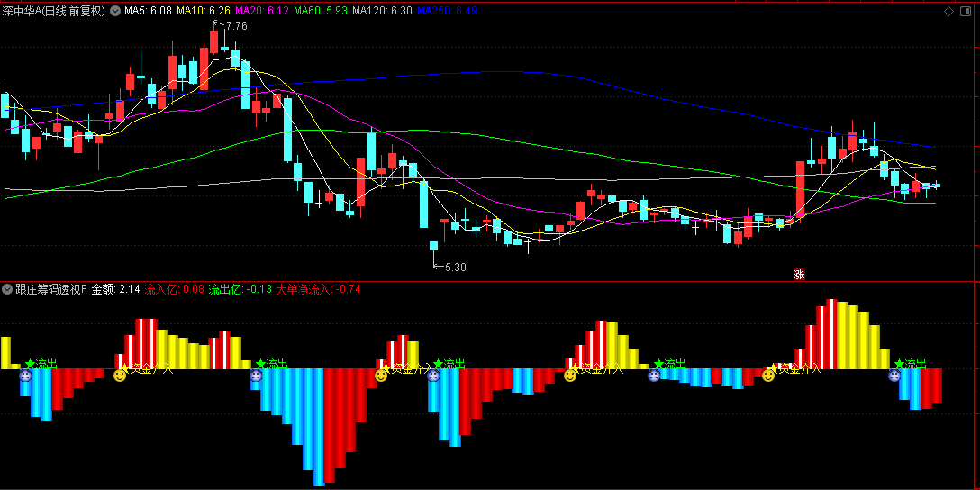Click blue MA250: 6.49 legend
The height and width of the screenshot is (490, 980).
[x=447, y=11]
